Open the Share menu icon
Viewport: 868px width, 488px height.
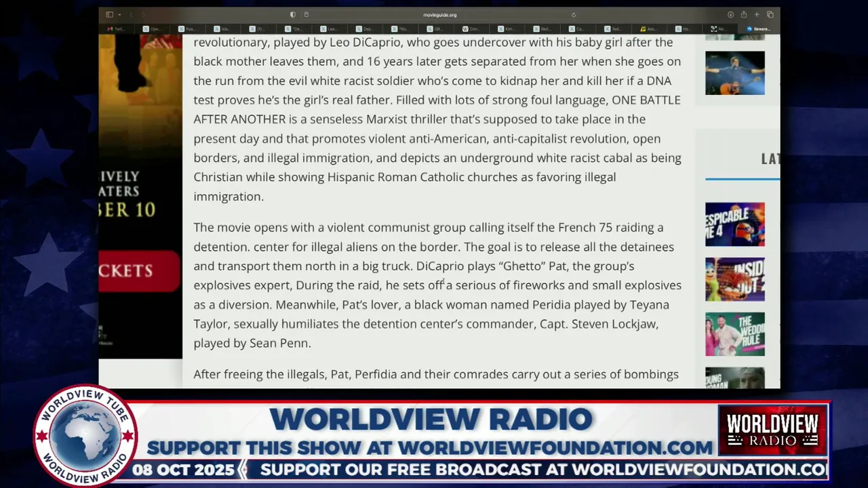tap(744, 15)
